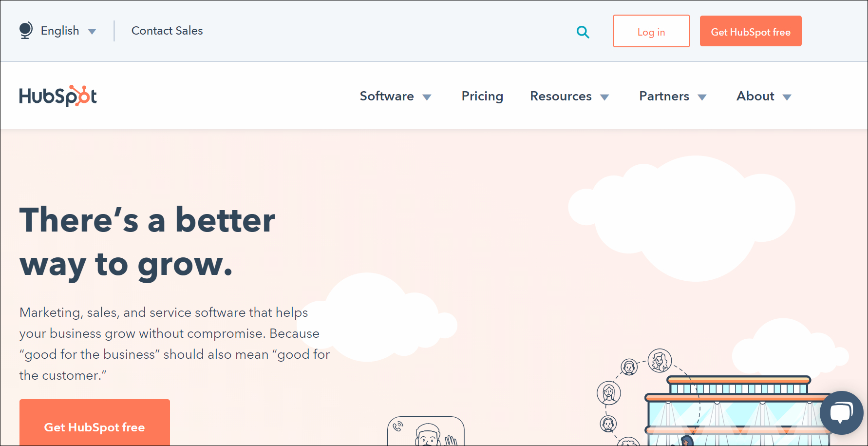Viewport: 868px width, 446px height.
Task: Click the Log in button
Action: coord(651,31)
